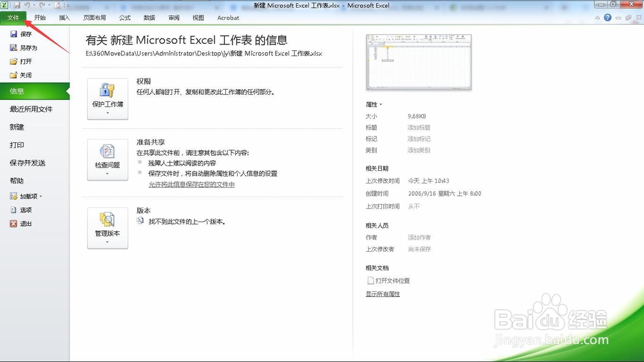Minimize the workbook window in ribbon bar
Screen dimensions: 644x362
point(618,17)
